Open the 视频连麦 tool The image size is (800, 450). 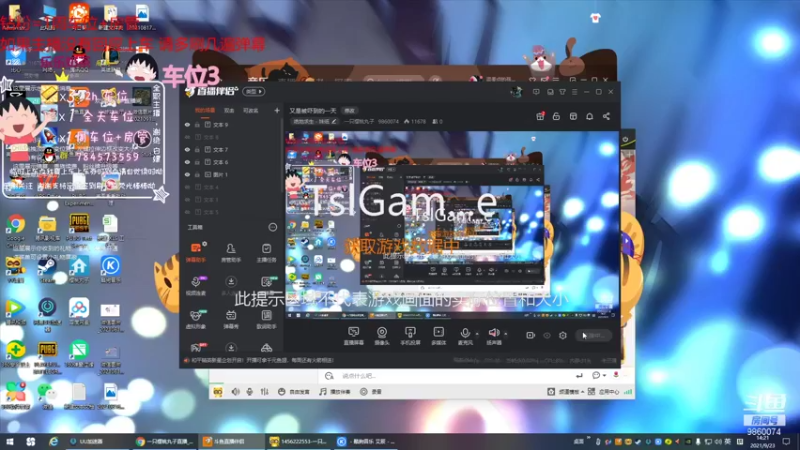[x=196, y=286]
